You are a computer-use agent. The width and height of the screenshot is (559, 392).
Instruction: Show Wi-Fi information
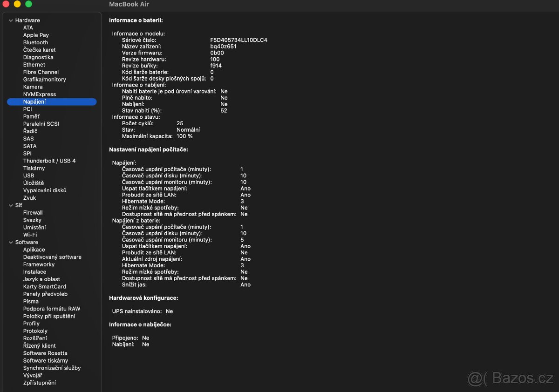(30, 235)
